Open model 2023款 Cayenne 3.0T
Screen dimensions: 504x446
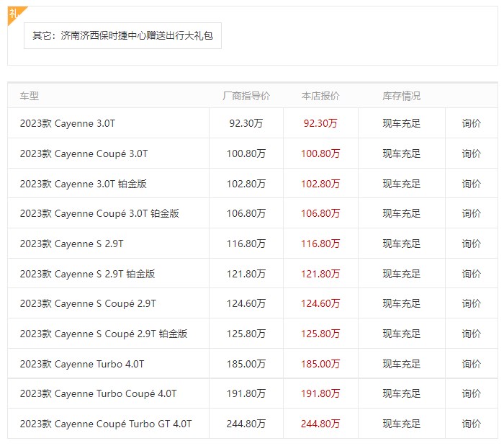click(x=68, y=123)
